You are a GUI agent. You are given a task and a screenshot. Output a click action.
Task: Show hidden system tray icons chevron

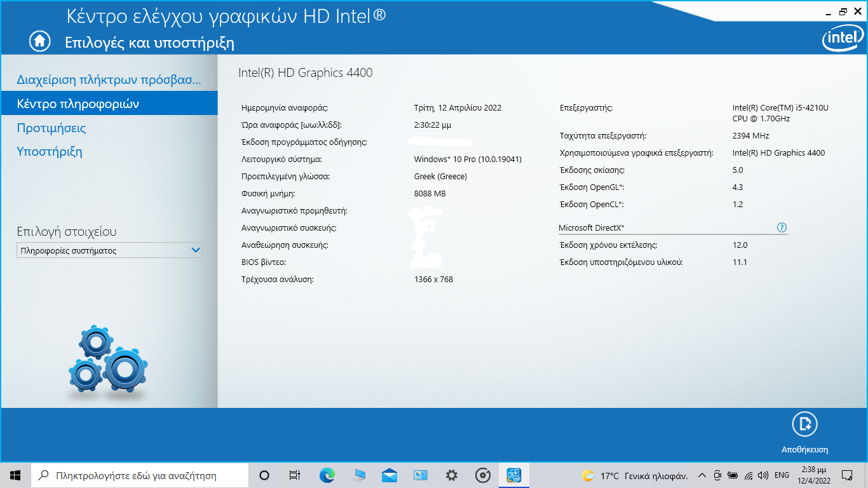[x=702, y=475]
